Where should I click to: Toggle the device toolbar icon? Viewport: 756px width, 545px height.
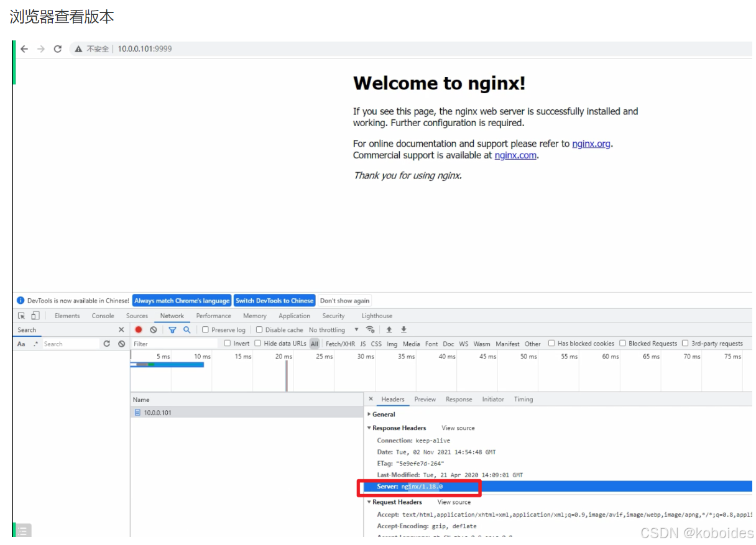click(x=35, y=316)
